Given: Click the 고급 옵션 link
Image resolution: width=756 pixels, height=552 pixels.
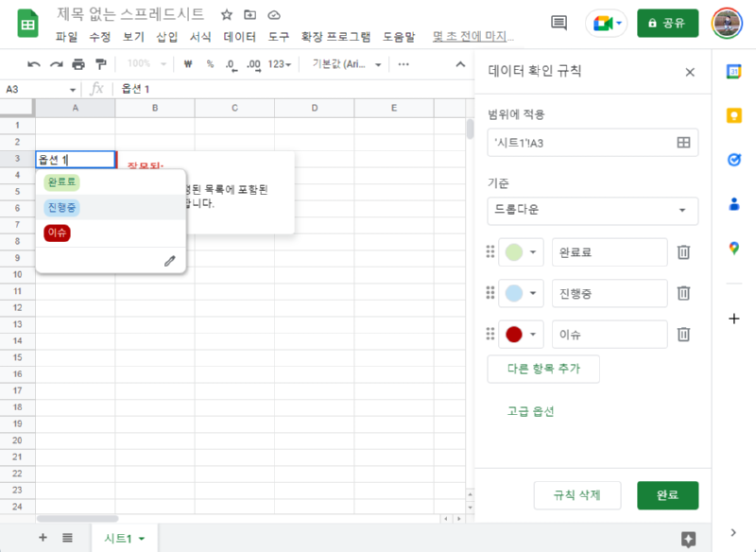Looking at the screenshot, I should 530,411.
